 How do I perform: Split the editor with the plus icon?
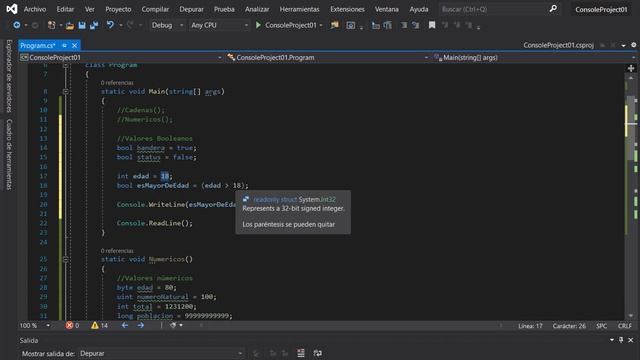631,68
